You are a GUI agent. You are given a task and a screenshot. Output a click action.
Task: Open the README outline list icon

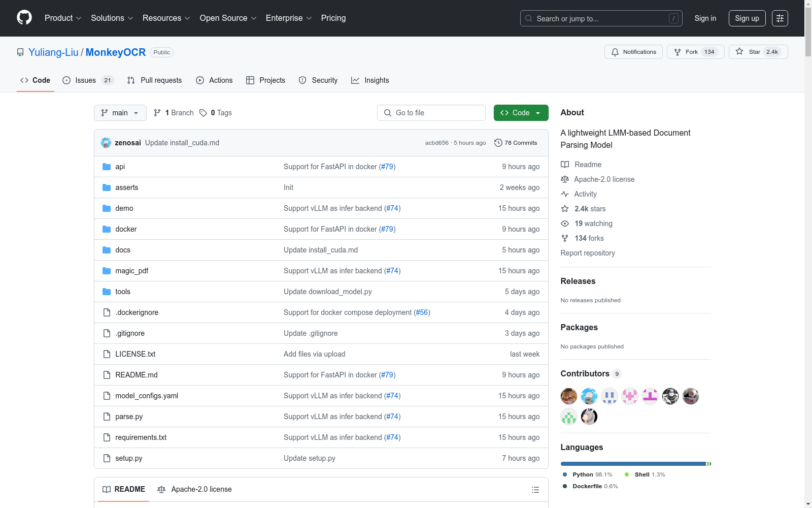coord(535,490)
